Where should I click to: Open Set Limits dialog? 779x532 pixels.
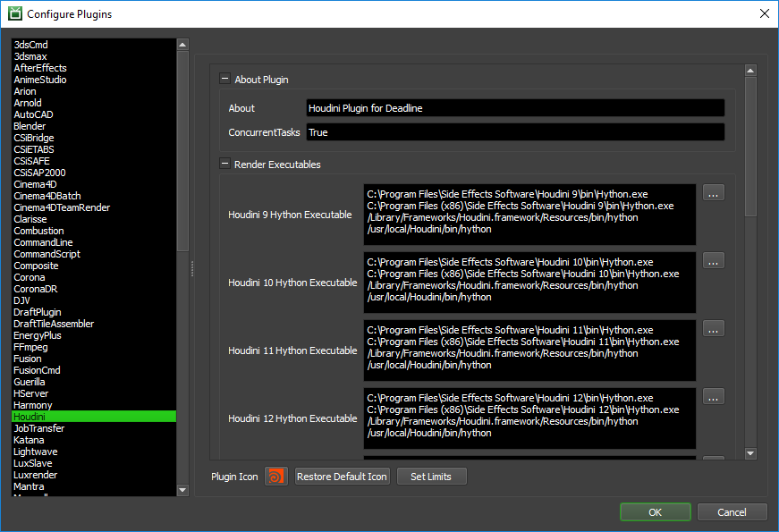[431, 477]
